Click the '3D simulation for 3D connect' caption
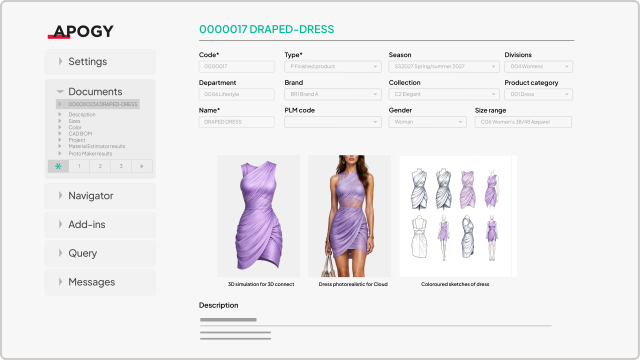 pos(261,284)
